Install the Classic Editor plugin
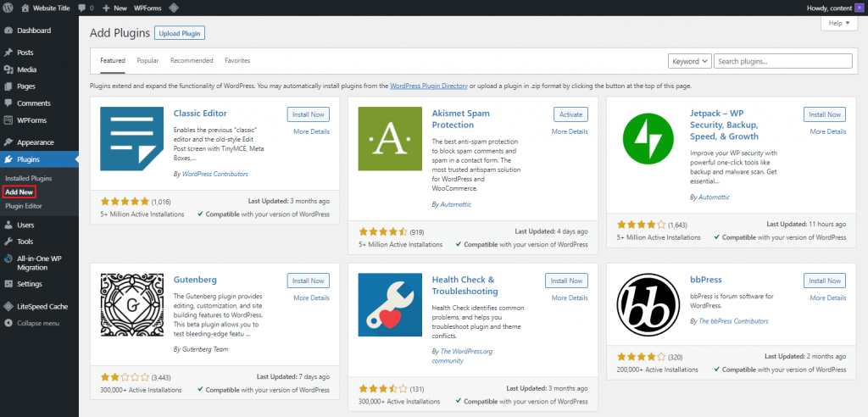868x417 pixels. 308,114
